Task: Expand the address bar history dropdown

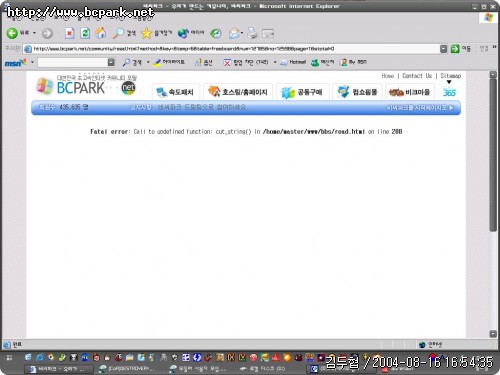Action: pyautogui.click(x=443, y=49)
